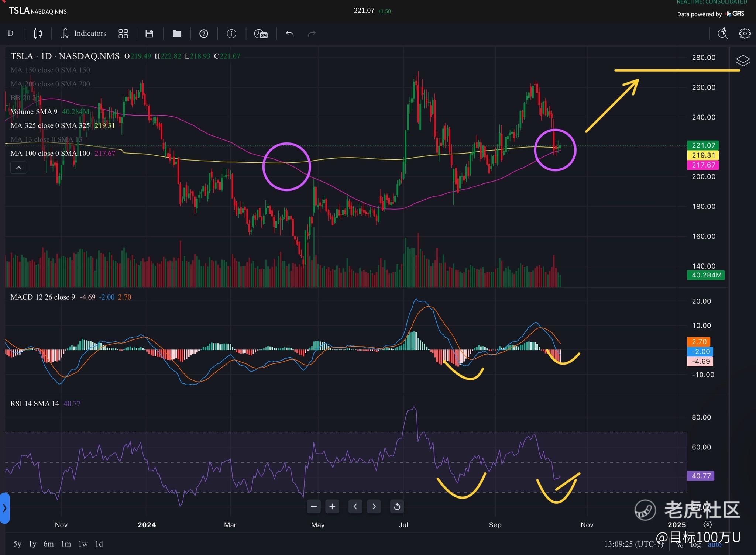Select the Volume SMA 9 legend
756x555 pixels.
coord(50,111)
